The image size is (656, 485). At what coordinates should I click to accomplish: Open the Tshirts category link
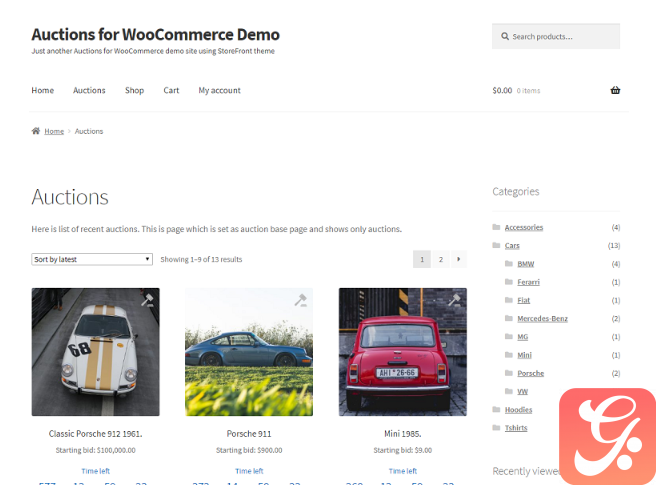[x=516, y=428]
